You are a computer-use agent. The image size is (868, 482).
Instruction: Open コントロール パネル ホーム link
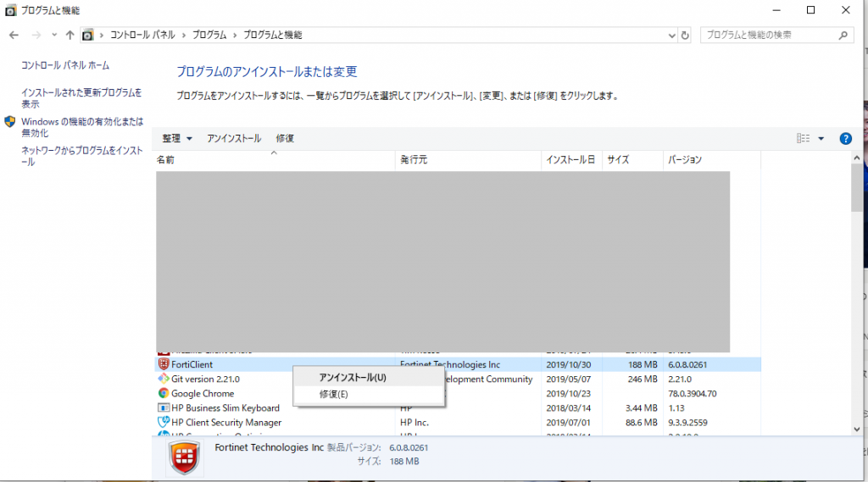tap(65, 65)
